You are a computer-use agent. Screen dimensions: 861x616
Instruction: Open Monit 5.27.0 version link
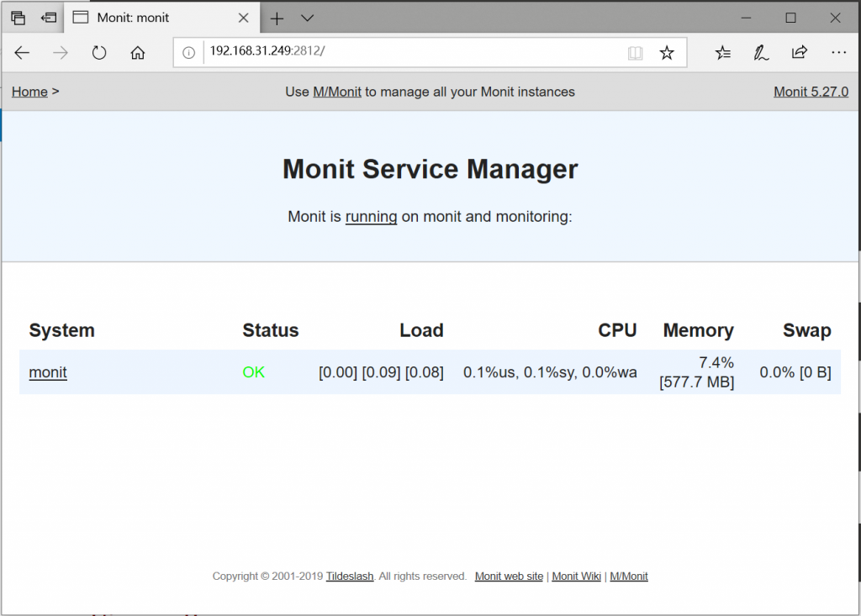click(811, 92)
